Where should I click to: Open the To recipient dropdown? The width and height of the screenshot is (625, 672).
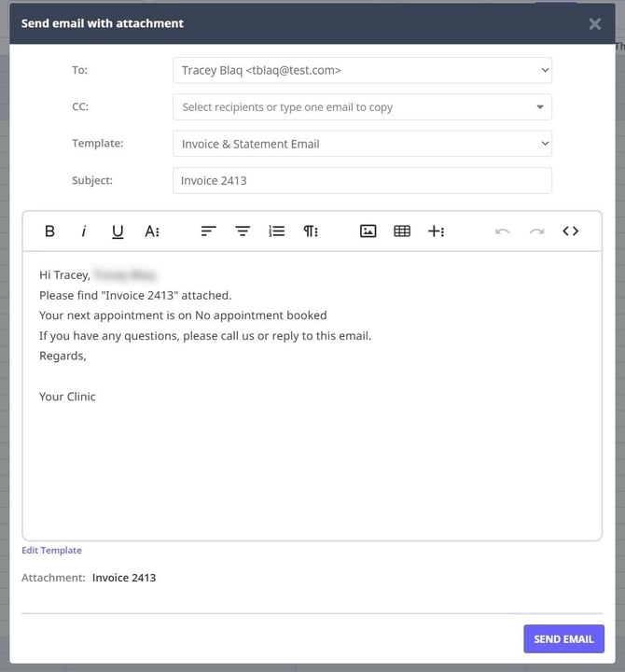(362, 70)
